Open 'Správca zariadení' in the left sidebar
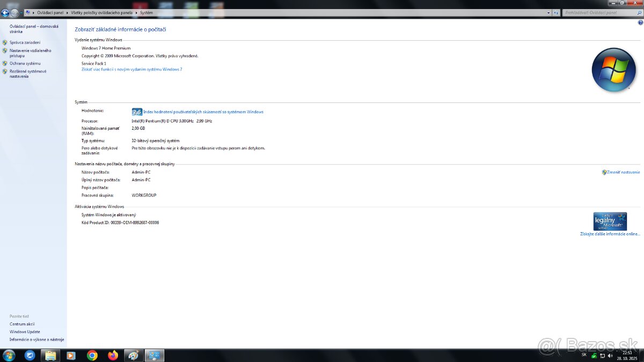 pos(25,42)
